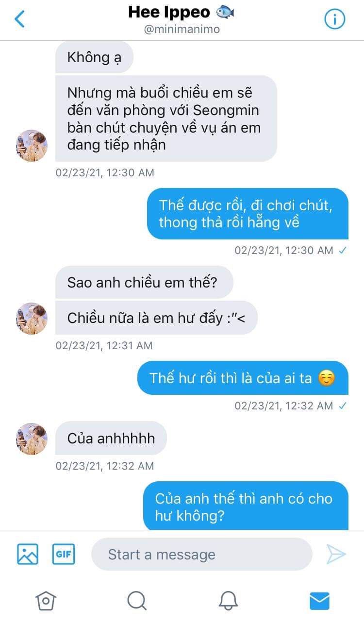Tap the avatar beside the Seongmin message
Image resolution: width=364 pixels, height=626 pixels.
click(32, 146)
